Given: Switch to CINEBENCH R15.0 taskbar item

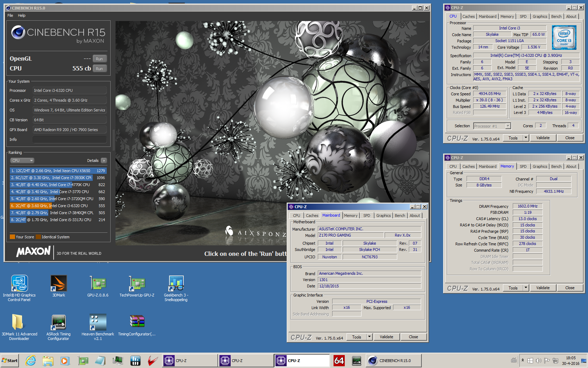Looking at the screenshot, I should 394,360.
